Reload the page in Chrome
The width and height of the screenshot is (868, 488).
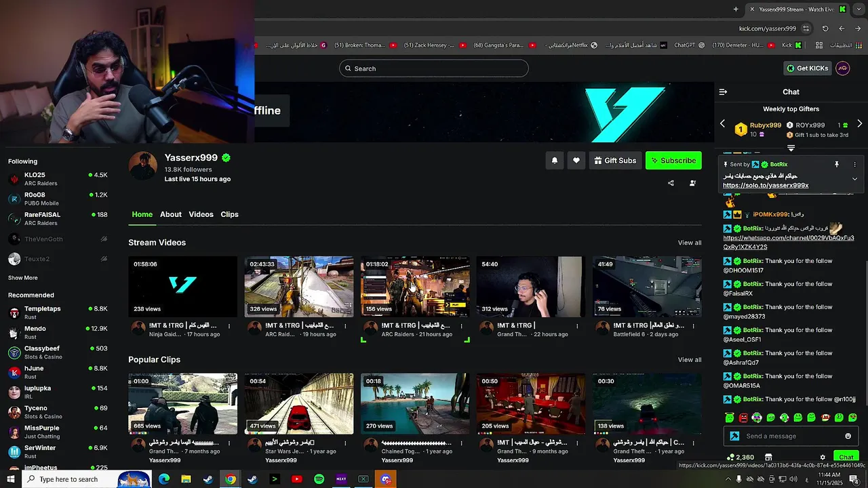(x=825, y=28)
